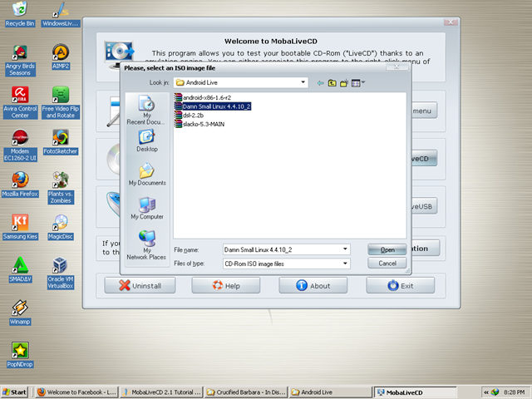Jump to My Documents in places bar

tap(147, 175)
